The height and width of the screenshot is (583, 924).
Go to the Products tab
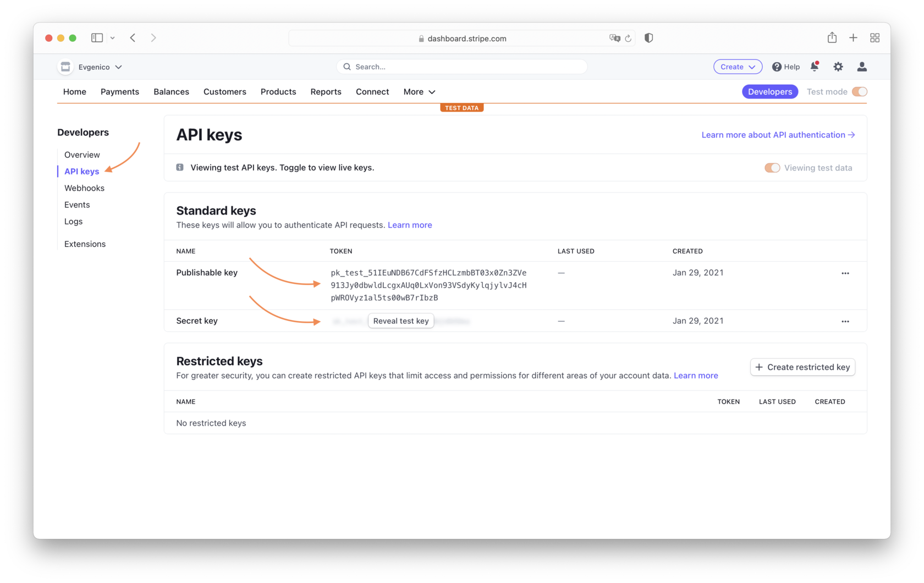click(x=278, y=92)
